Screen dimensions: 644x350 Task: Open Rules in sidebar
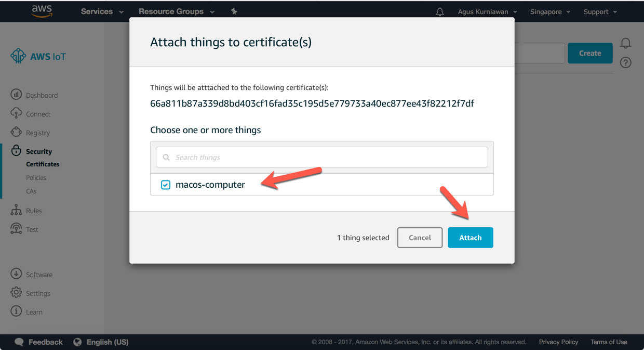pyautogui.click(x=34, y=211)
